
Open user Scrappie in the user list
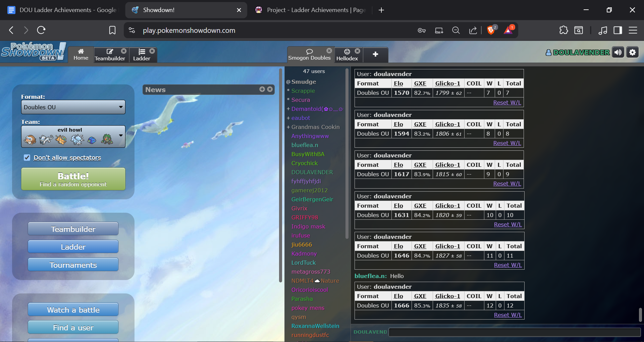pos(303,91)
